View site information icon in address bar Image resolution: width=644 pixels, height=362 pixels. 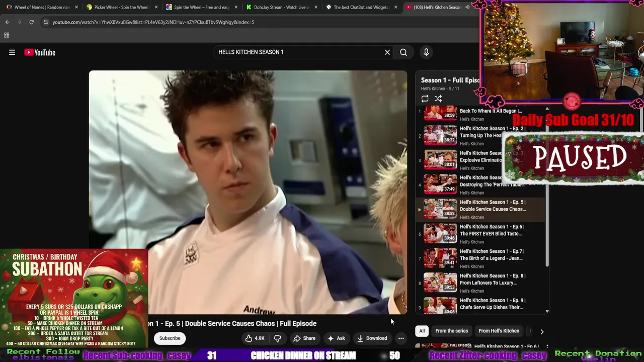coord(46,22)
